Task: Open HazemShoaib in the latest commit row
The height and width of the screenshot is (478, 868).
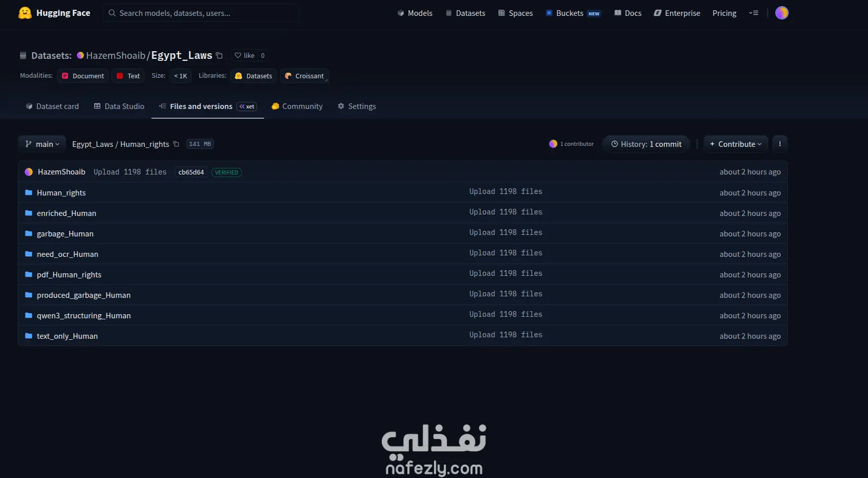Action: coord(61,172)
